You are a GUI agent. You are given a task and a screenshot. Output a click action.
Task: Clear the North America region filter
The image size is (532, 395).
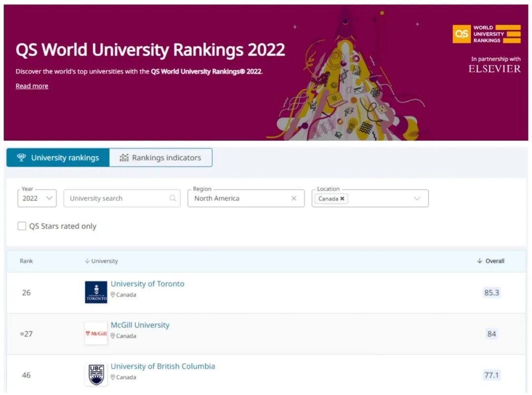click(294, 198)
